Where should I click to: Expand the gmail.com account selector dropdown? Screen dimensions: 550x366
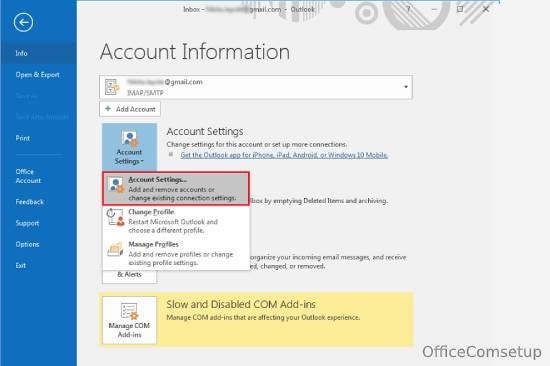coord(405,87)
